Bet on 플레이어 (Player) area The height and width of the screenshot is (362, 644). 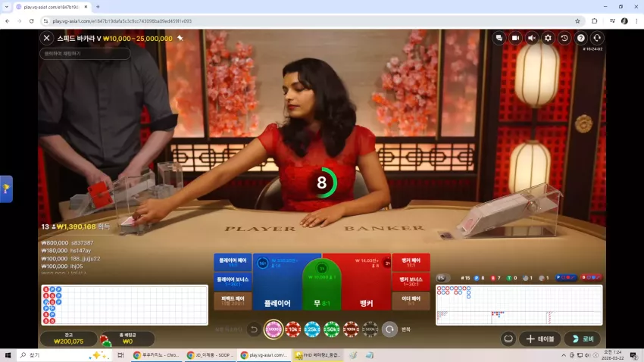pyautogui.click(x=277, y=282)
